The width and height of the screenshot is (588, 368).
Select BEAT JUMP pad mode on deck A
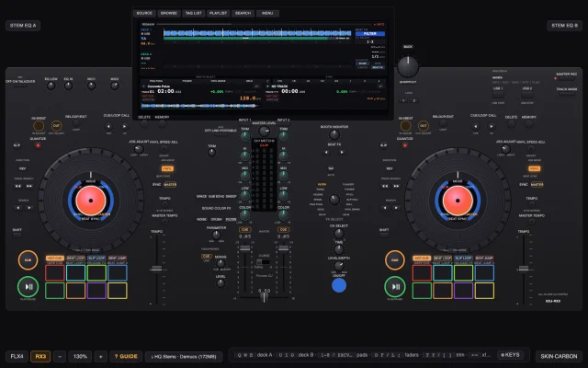[x=118, y=259]
